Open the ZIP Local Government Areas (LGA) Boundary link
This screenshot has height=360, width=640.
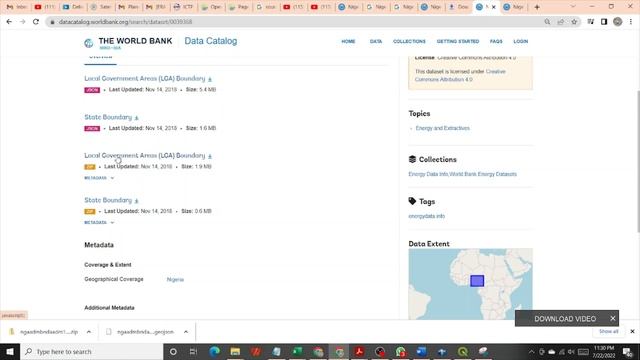[x=144, y=156]
